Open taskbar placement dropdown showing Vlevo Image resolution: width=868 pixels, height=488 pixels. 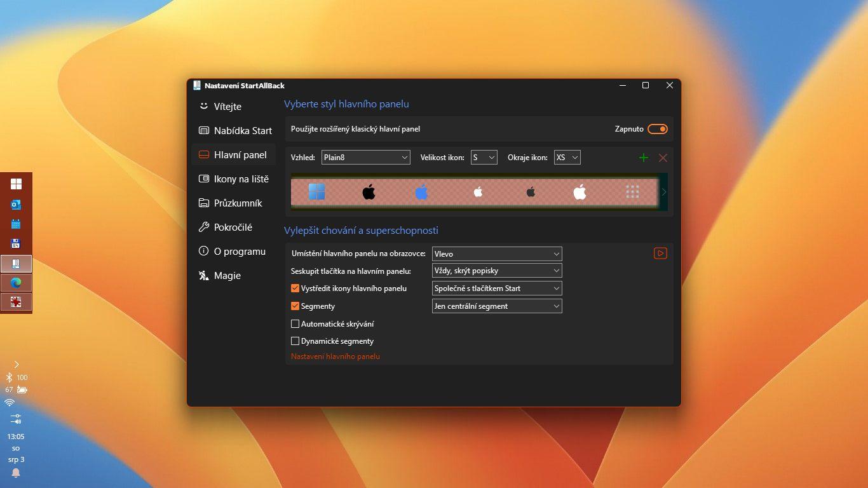[x=497, y=254]
